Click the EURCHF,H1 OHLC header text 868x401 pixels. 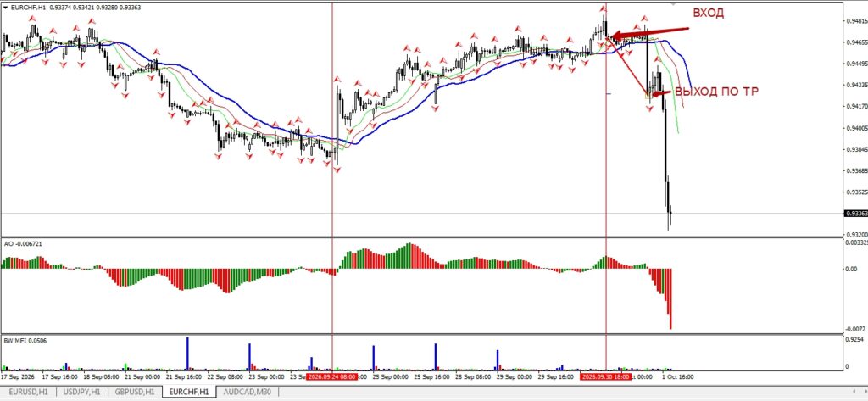tap(75, 7)
